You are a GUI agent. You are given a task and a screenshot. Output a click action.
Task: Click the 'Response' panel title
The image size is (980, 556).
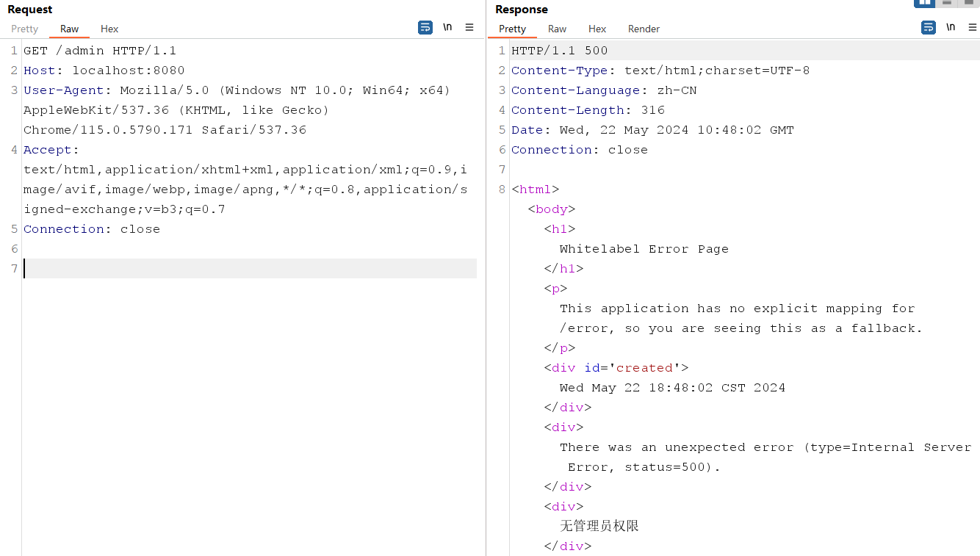pos(522,10)
